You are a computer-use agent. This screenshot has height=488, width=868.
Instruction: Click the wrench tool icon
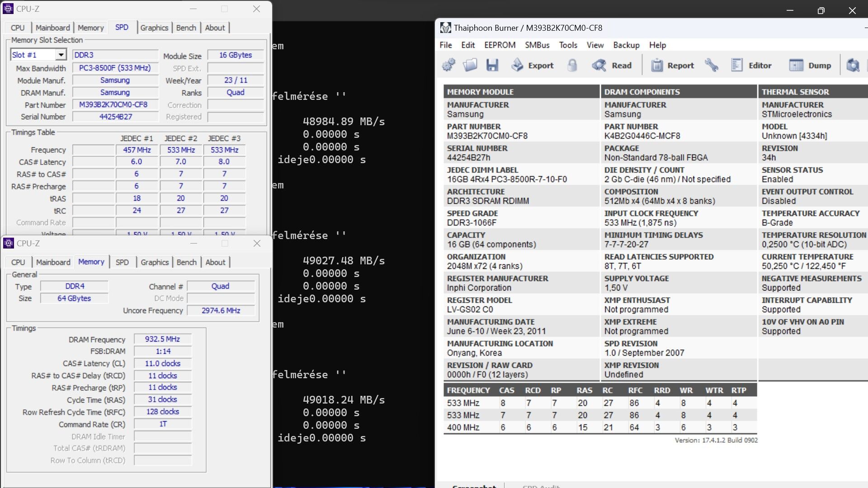[712, 65]
